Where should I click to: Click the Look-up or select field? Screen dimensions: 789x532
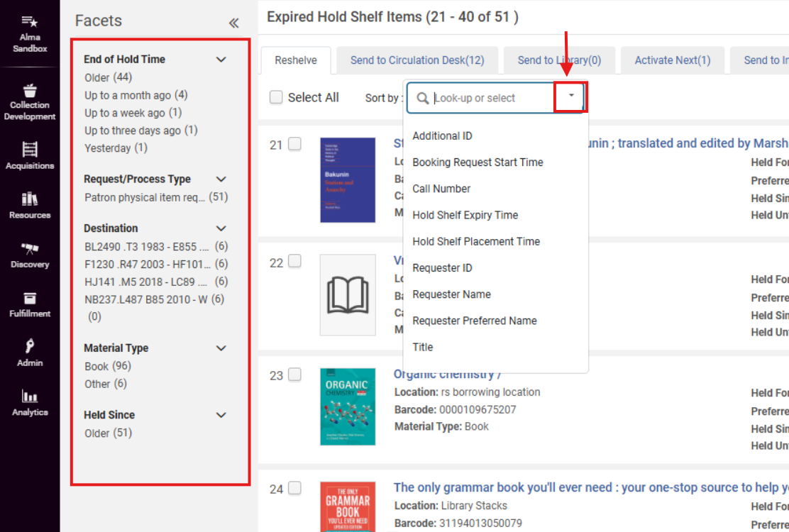click(490, 98)
